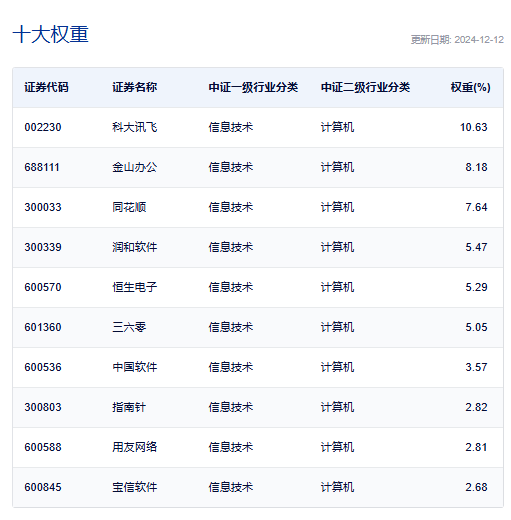Click the 中证二级行业分类 column header
The image size is (511, 520).
(x=365, y=87)
